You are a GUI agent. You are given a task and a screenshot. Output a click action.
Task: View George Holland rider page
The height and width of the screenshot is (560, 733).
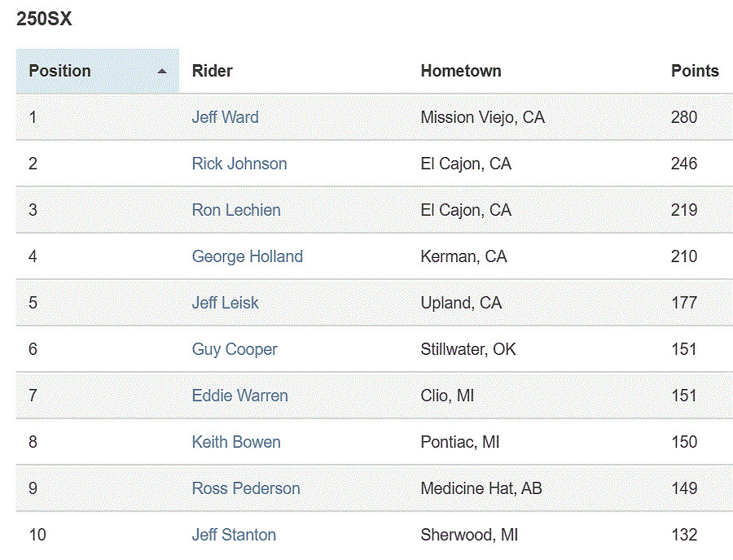(x=247, y=256)
